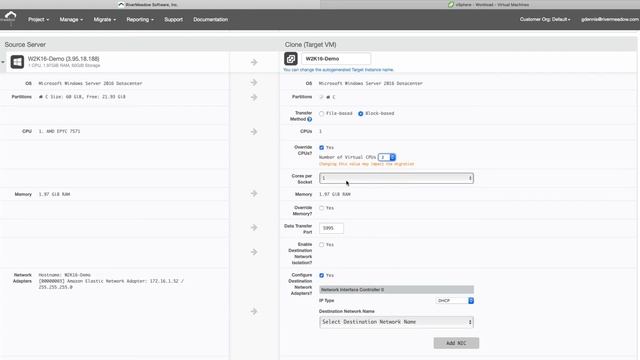
Task: Click the arrow icon beside Data Transfer Port
Action: 254,227
